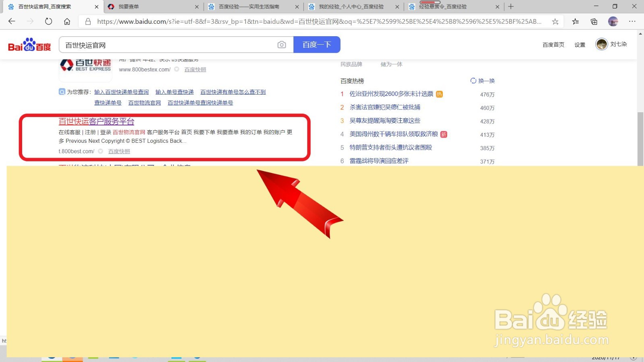Click 查快递单号 suggestion link
The width and height of the screenshot is (644, 362).
[108, 103]
